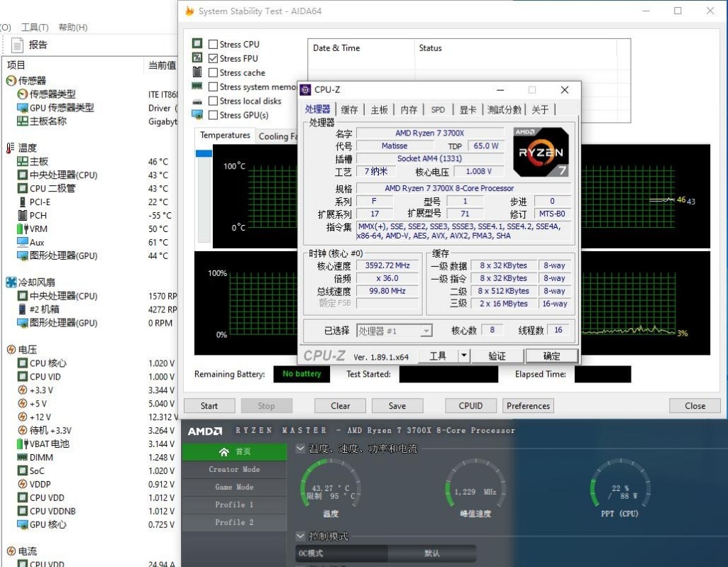Image resolution: width=728 pixels, height=567 pixels.
Task: Click the 工具 button in CPU-Z
Action: point(438,356)
